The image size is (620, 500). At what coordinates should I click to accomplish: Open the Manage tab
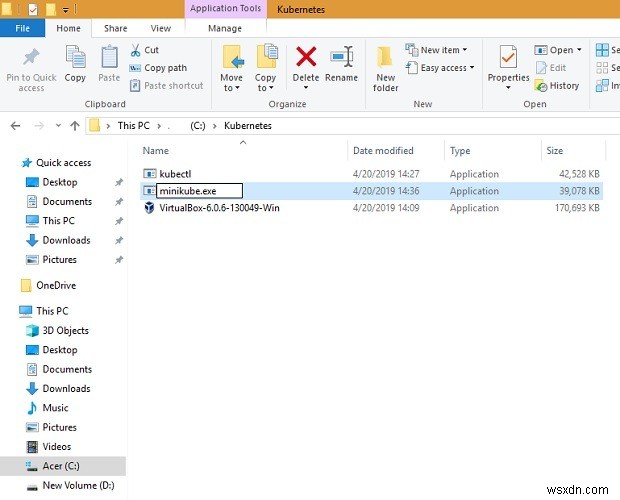[225, 28]
